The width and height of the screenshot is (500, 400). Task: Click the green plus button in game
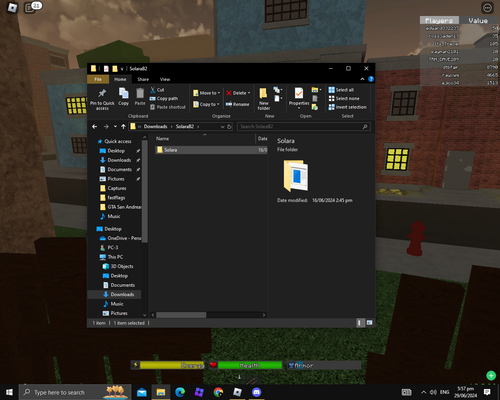(491, 376)
